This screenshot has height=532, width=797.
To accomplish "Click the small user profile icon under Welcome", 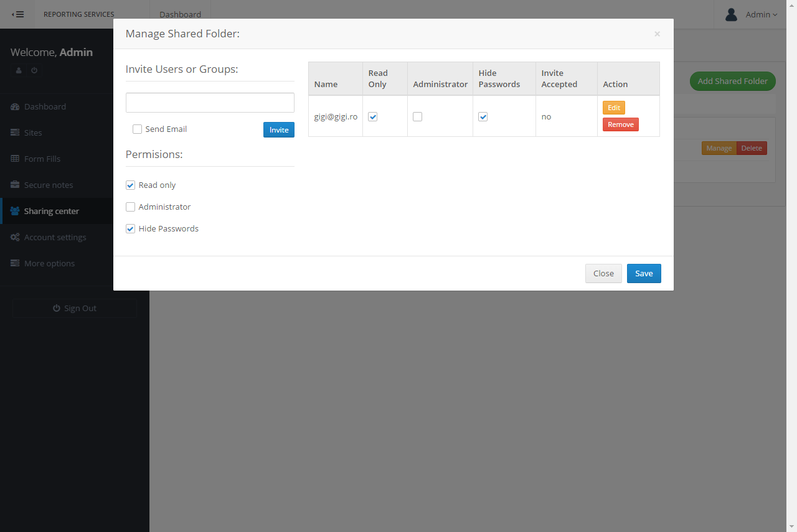I will click(19, 71).
